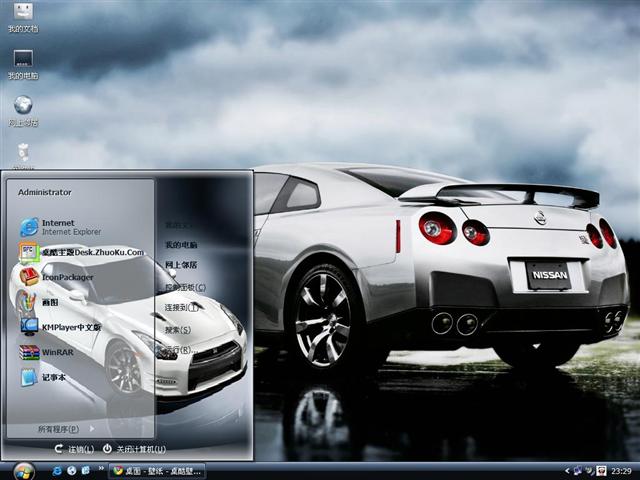Launch KMPlayer中文版 from the Start menu
The image size is (640, 480).
pyautogui.click(x=70, y=327)
